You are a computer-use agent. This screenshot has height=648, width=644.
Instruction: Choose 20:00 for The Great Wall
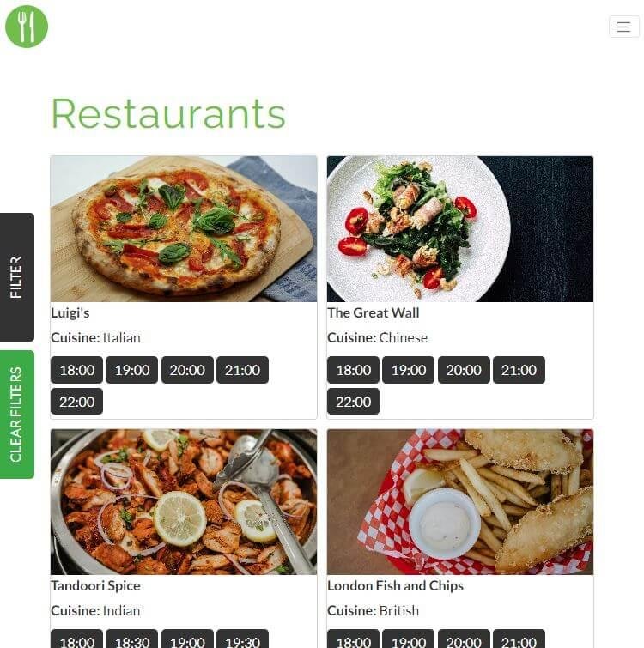click(x=464, y=370)
